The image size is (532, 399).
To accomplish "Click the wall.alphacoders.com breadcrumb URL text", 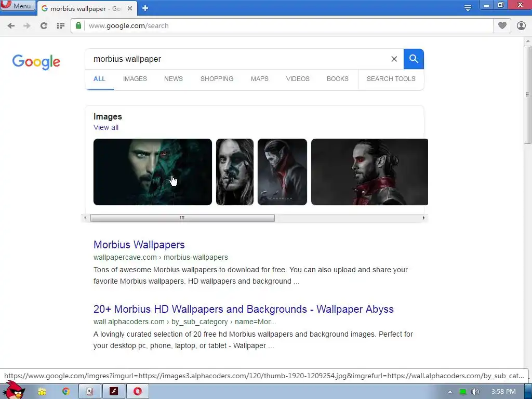I will click(185, 322).
